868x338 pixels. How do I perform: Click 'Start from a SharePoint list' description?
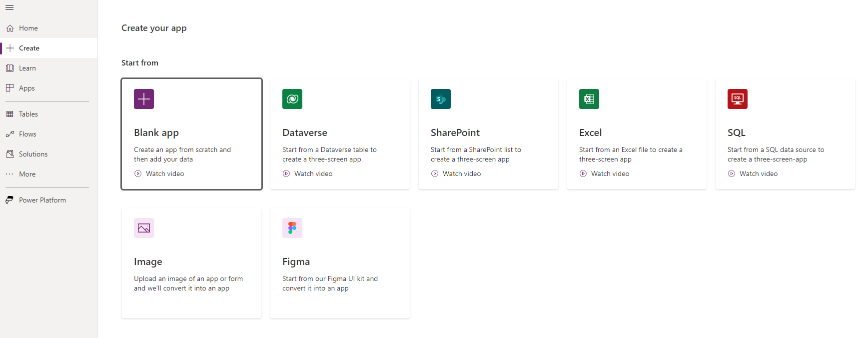coord(476,154)
